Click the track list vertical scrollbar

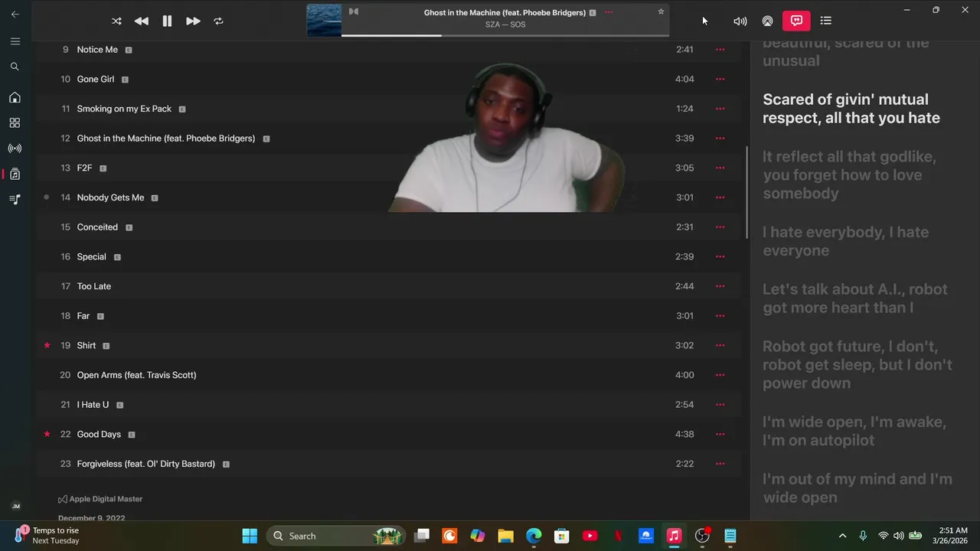point(746,192)
